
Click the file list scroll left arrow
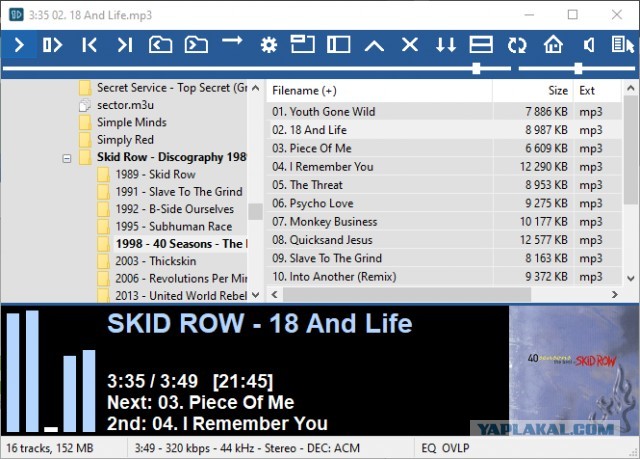275,295
